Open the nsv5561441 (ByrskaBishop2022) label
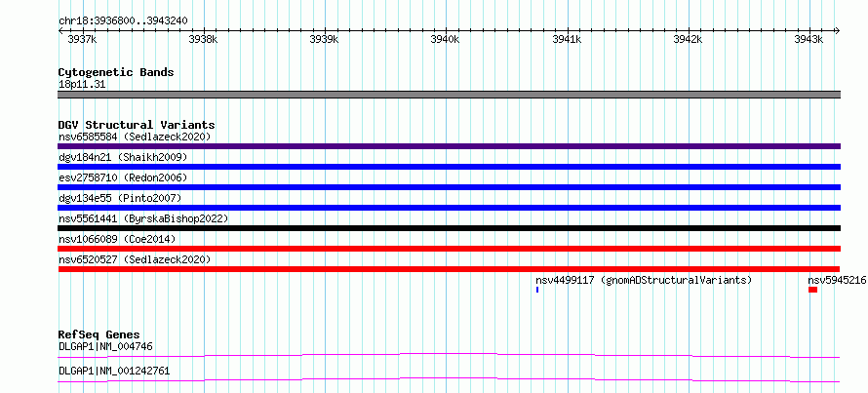 143,218
